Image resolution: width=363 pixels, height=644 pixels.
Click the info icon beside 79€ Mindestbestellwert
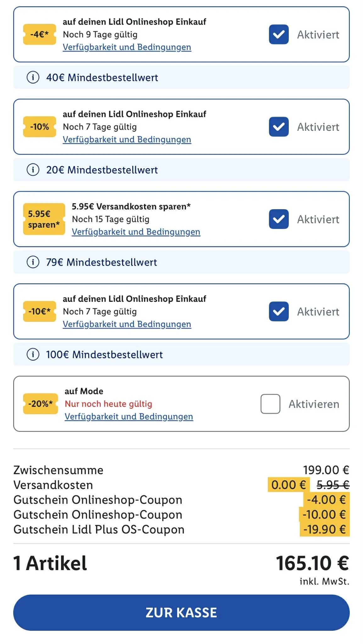click(x=34, y=262)
